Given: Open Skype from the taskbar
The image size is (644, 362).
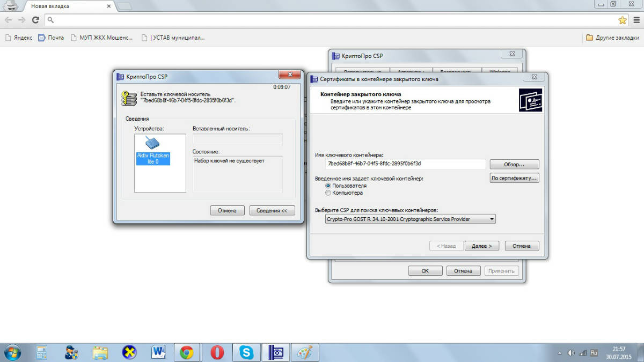Looking at the screenshot, I should (246, 352).
